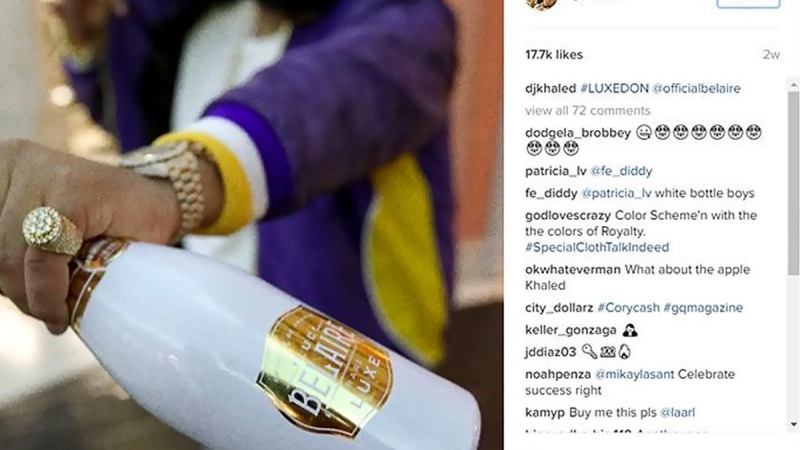Click the 17.7k likes count
Screen dimensions: 800x450
pyautogui.click(x=554, y=55)
